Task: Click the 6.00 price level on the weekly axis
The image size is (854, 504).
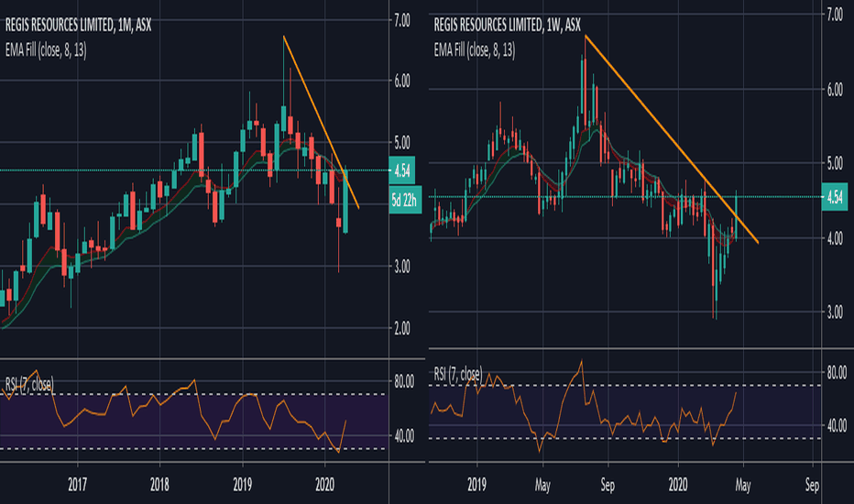Action: 835,90
